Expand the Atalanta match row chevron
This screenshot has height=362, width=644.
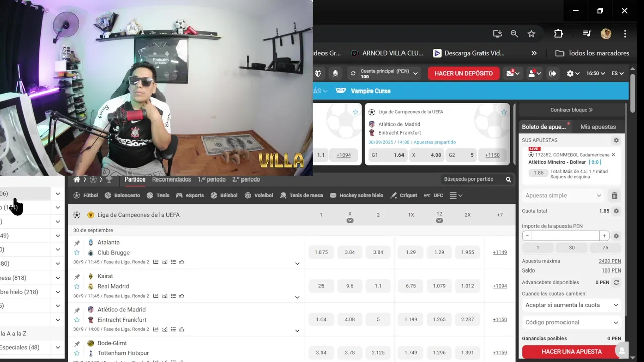click(x=297, y=264)
